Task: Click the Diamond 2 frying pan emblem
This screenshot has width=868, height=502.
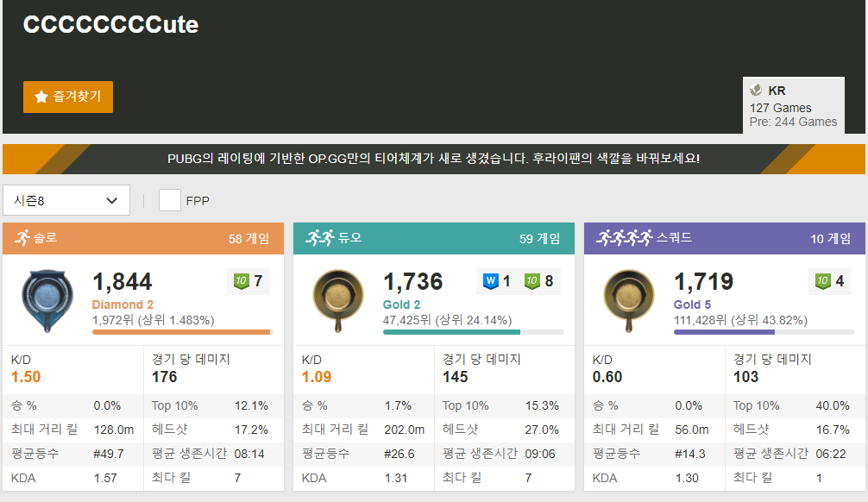Action: (x=47, y=300)
